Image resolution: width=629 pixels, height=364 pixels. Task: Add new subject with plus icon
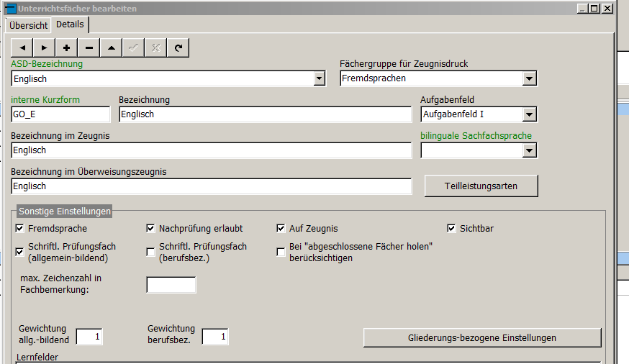pyautogui.click(x=67, y=47)
